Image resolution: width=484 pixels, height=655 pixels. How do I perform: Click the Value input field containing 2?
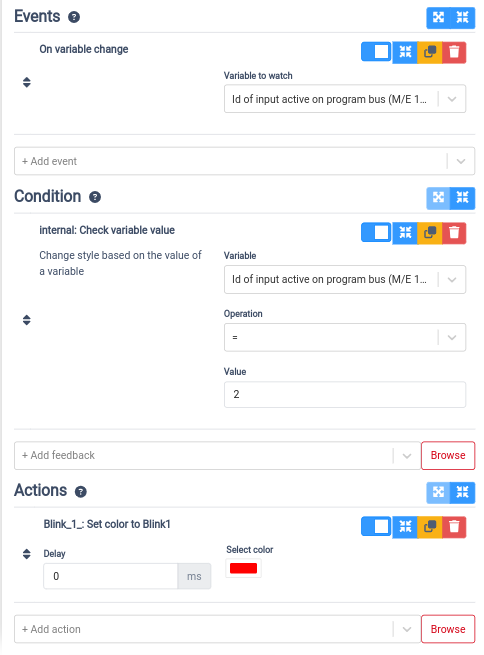(x=345, y=394)
